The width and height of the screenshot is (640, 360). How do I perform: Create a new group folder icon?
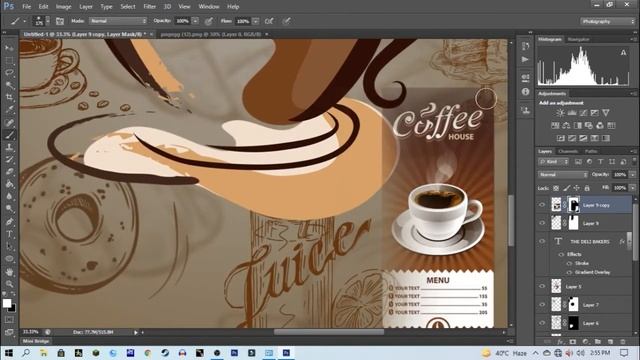[598, 341]
